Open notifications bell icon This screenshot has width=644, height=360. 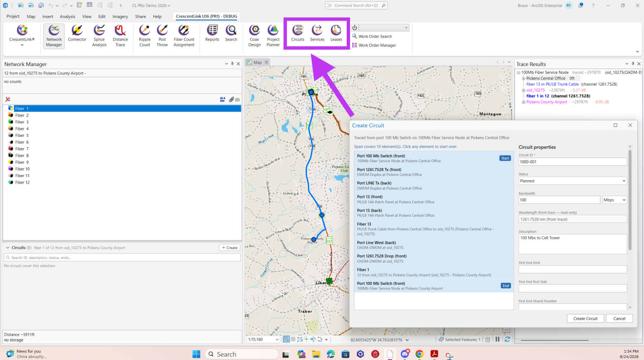581,5
